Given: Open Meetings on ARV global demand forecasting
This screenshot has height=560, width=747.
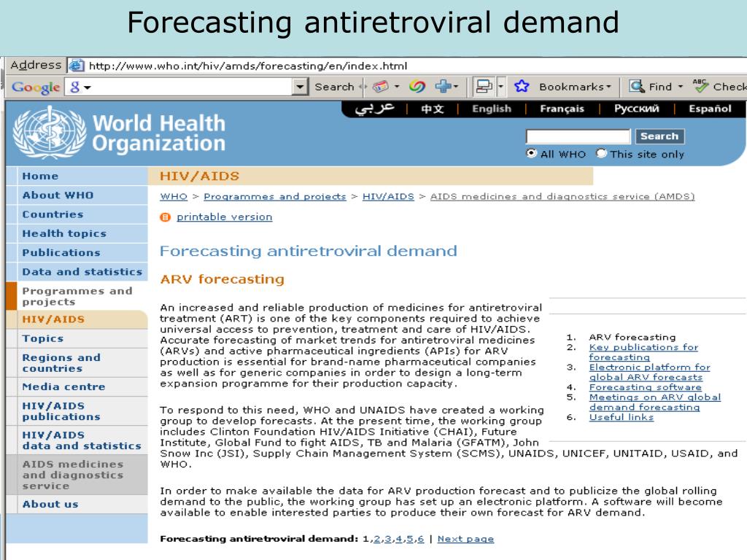Looking at the screenshot, I should pos(654,402).
